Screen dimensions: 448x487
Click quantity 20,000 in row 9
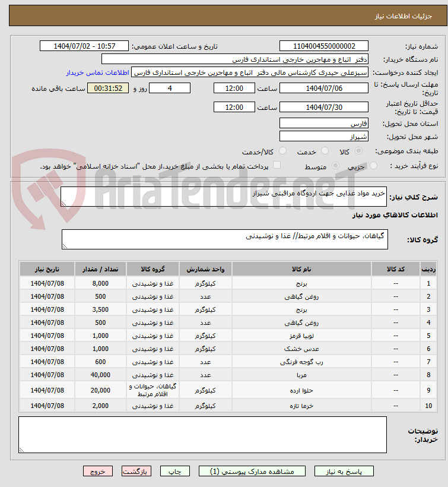point(100,390)
